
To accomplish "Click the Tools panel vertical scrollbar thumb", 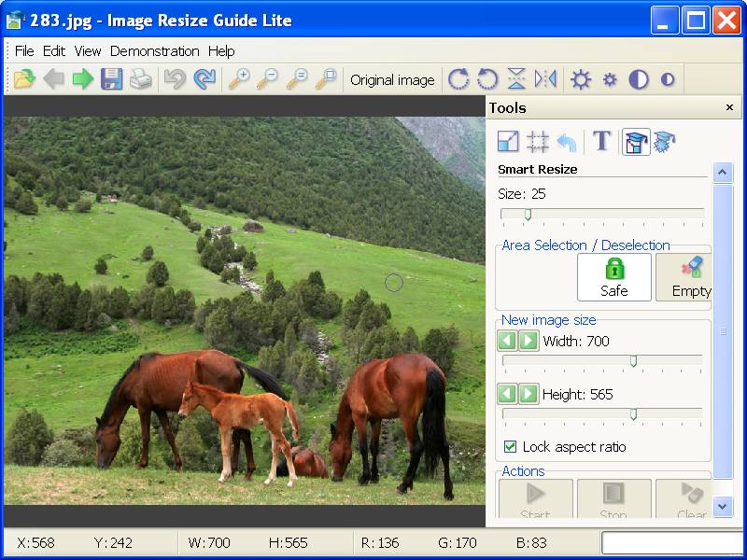I will point(723,331).
